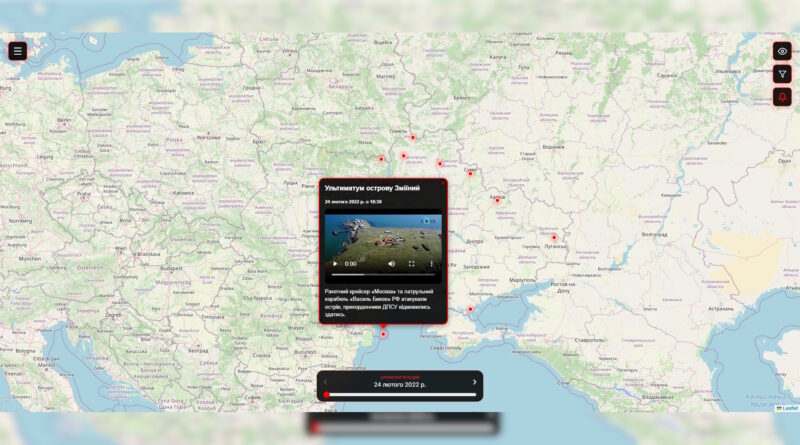Open the hamburger menu
This screenshot has height=445, width=800.
click(17, 51)
